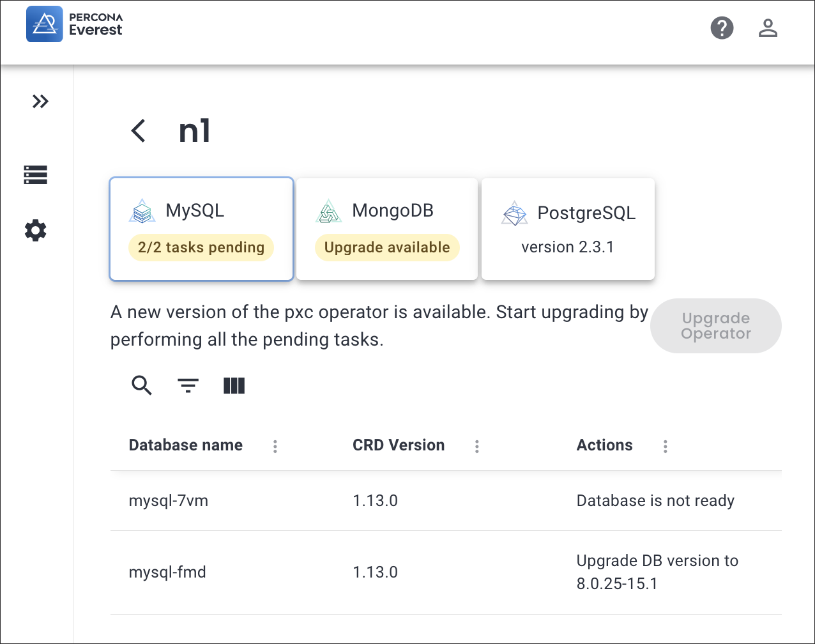Select the mysql-fmd database row
This screenshot has width=815, height=644.
[167, 572]
